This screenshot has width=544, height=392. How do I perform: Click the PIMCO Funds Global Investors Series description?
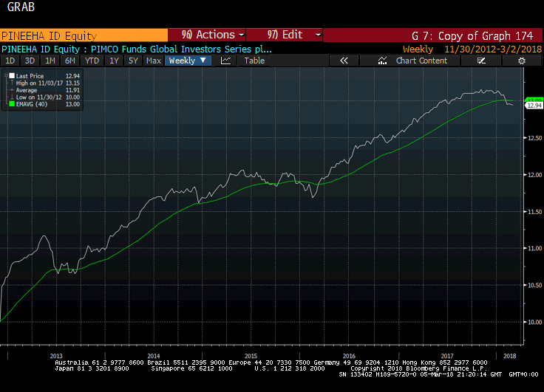pyautogui.click(x=181, y=49)
